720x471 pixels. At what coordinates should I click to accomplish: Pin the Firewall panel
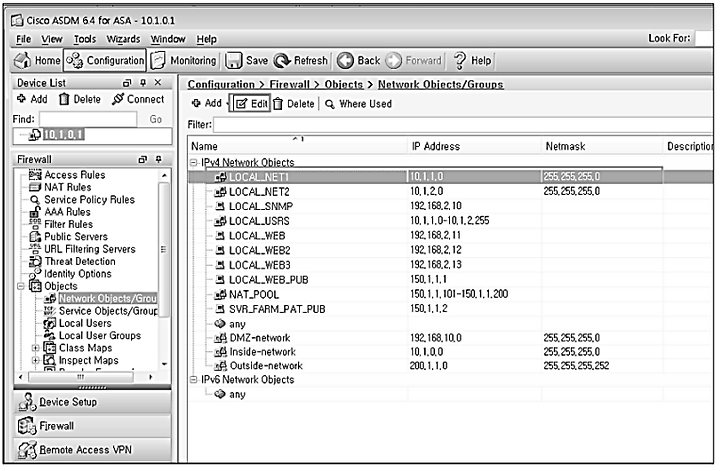158,159
